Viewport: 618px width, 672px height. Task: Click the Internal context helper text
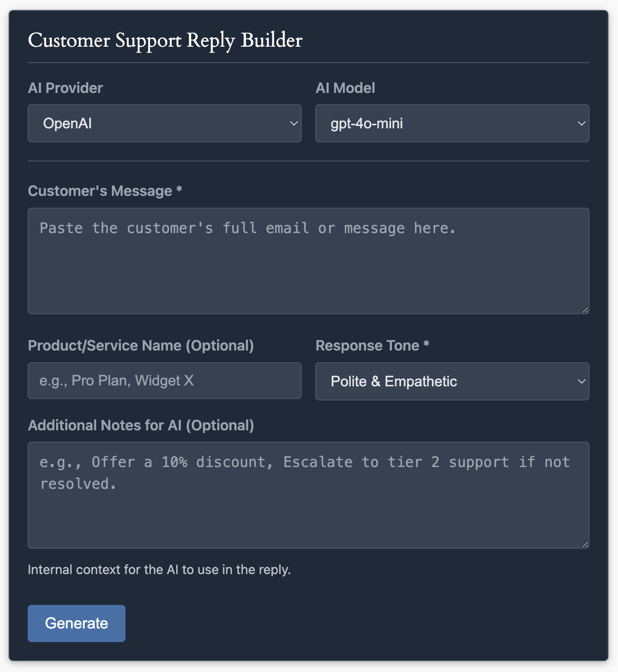(159, 570)
